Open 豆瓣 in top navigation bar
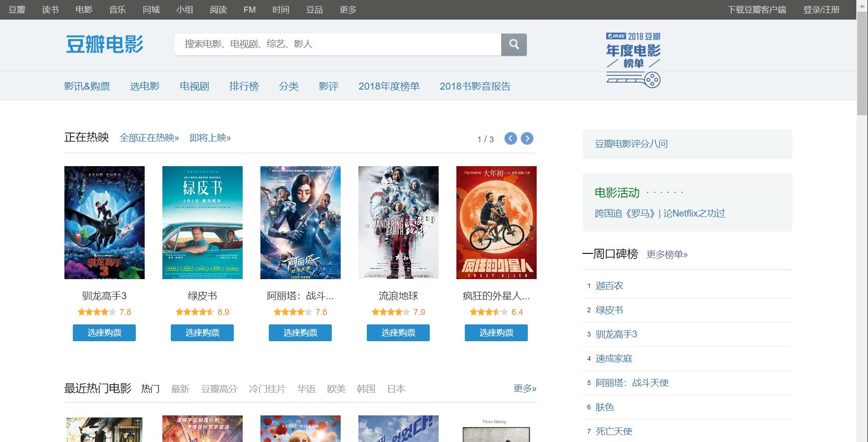The image size is (868, 442). [17, 10]
